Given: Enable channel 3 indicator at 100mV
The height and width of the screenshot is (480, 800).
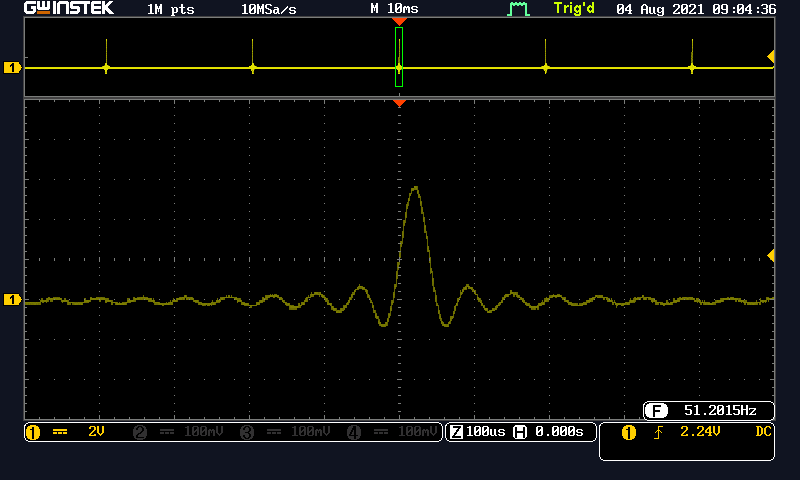Looking at the screenshot, I should tap(286, 432).
